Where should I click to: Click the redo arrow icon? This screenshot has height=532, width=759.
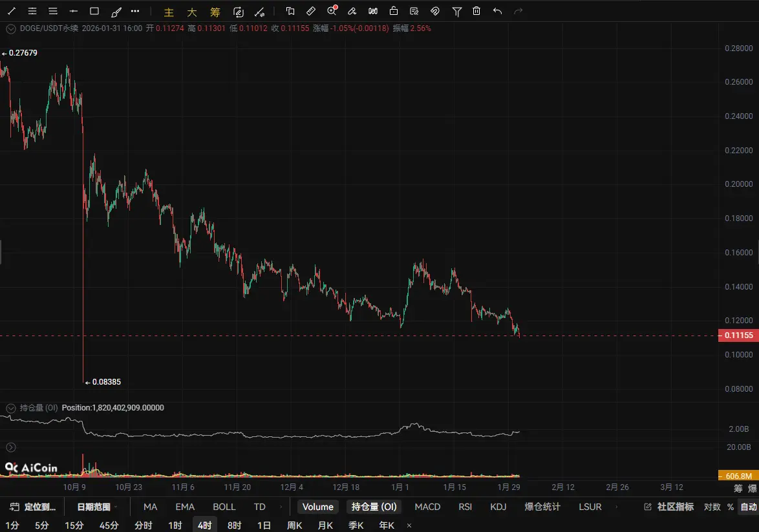click(x=518, y=10)
